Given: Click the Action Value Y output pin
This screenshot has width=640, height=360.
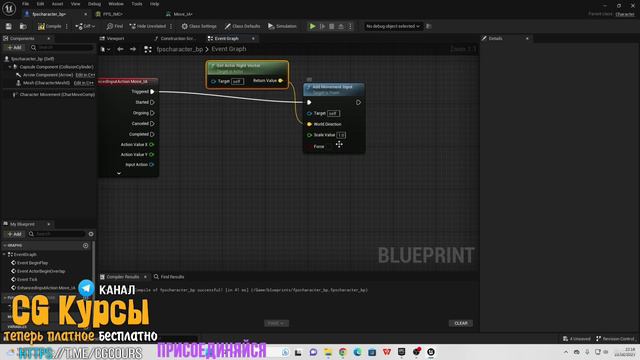Looking at the screenshot, I should [152, 154].
